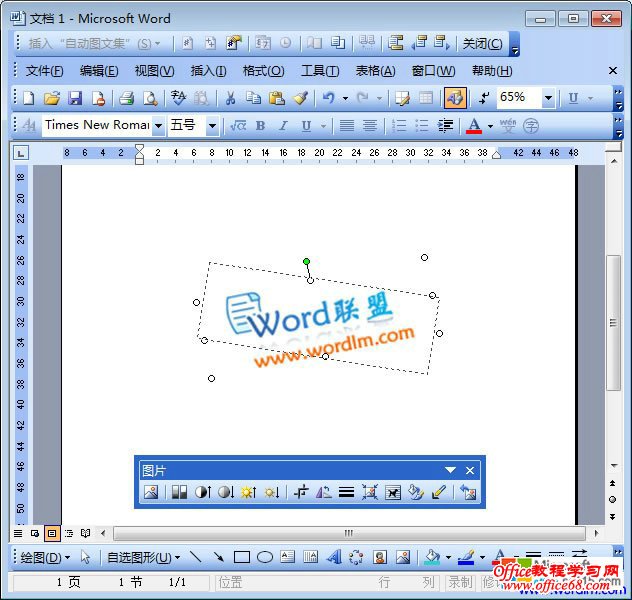
Task: Close the document window with the X
Action: (613, 71)
